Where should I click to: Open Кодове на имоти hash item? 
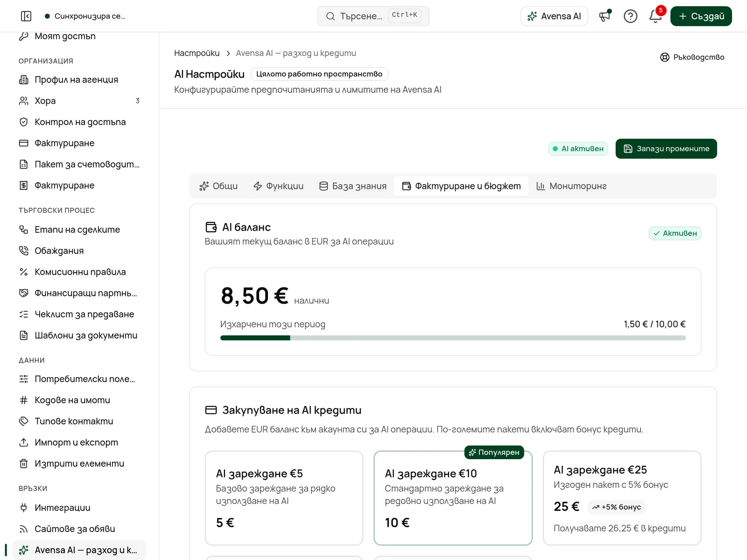coord(79,400)
